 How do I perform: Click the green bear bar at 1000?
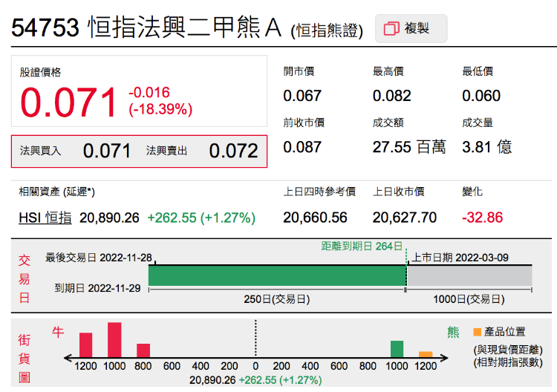click(397, 349)
